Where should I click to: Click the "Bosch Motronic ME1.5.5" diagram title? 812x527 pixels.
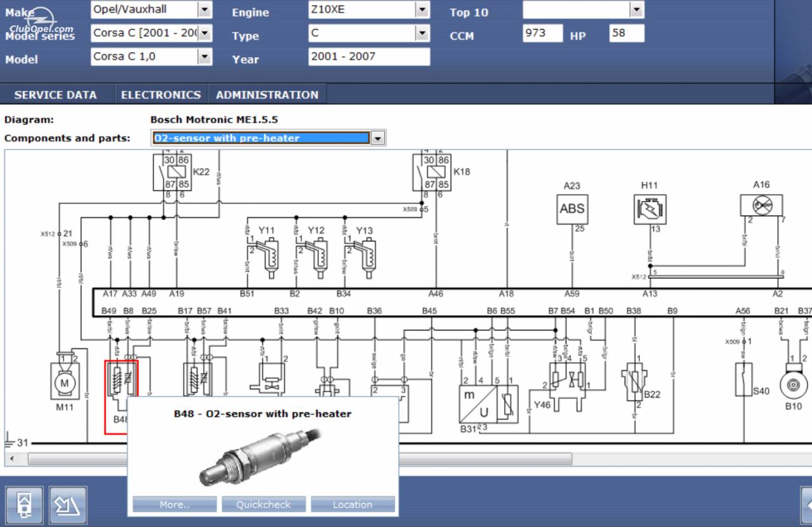[x=214, y=119]
